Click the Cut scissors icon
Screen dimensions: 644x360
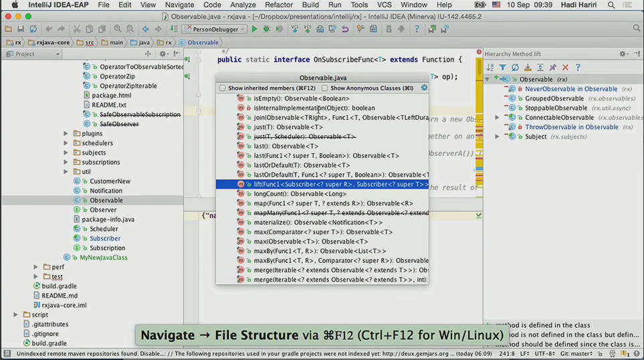[77, 29]
